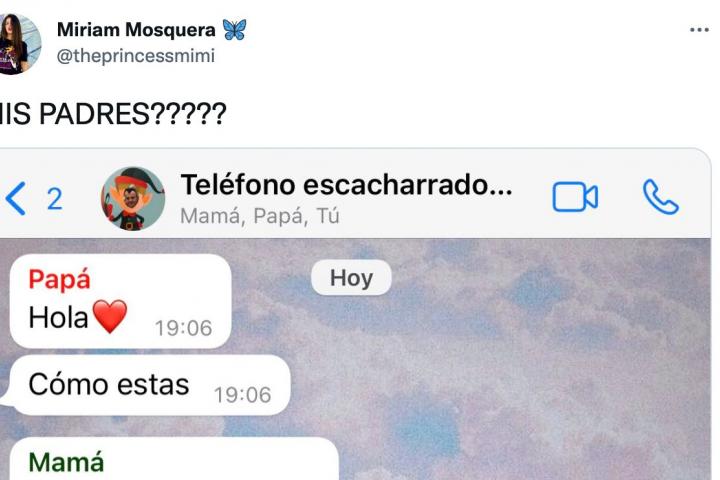Click the Papá sender name in red
The height and width of the screenshot is (480, 720).
coord(59,279)
